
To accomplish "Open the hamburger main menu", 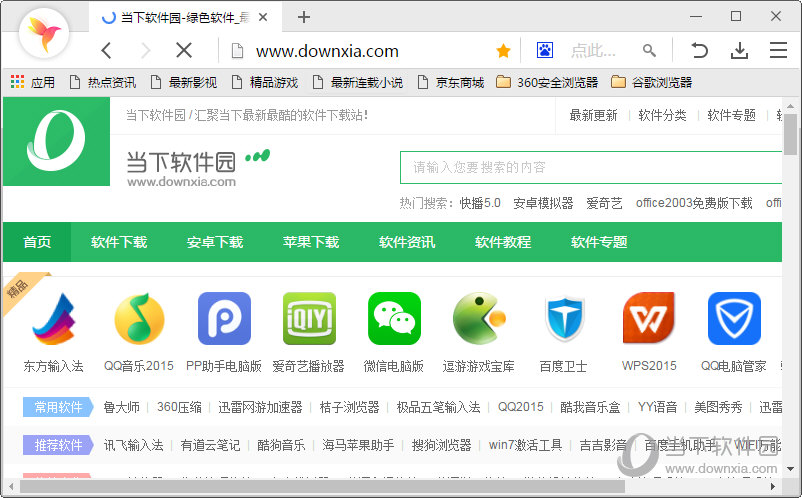I will tap(778, 50).
